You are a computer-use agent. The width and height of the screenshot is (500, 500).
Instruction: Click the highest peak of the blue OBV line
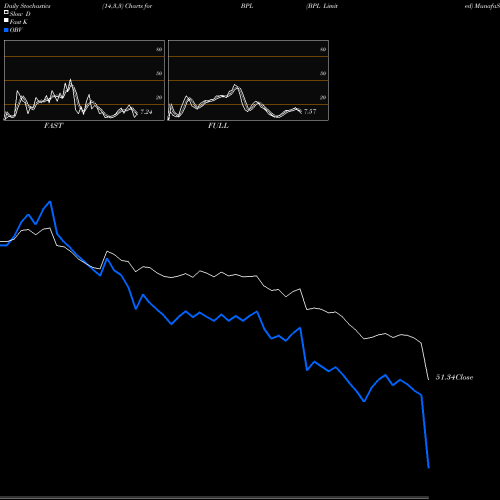[x=50, y=202]
